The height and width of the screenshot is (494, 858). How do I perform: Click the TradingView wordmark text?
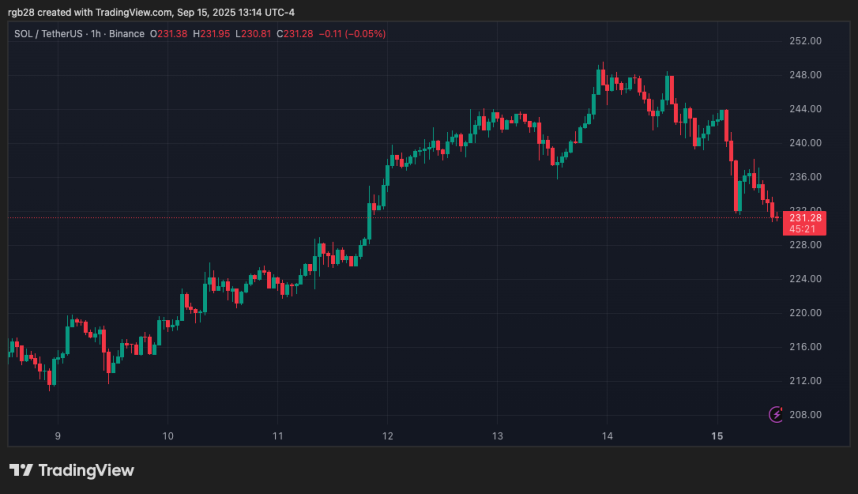[87, 470]
